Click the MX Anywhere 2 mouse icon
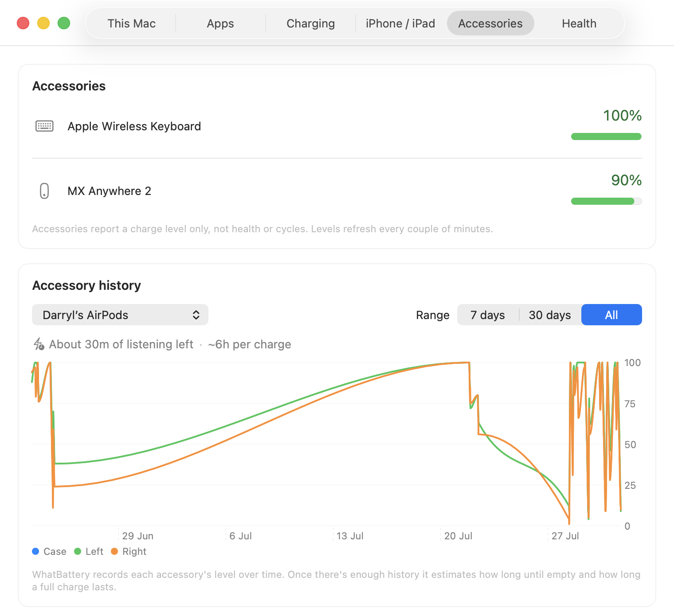The height and width of the screenshot is (616, 674). point(44,191)
